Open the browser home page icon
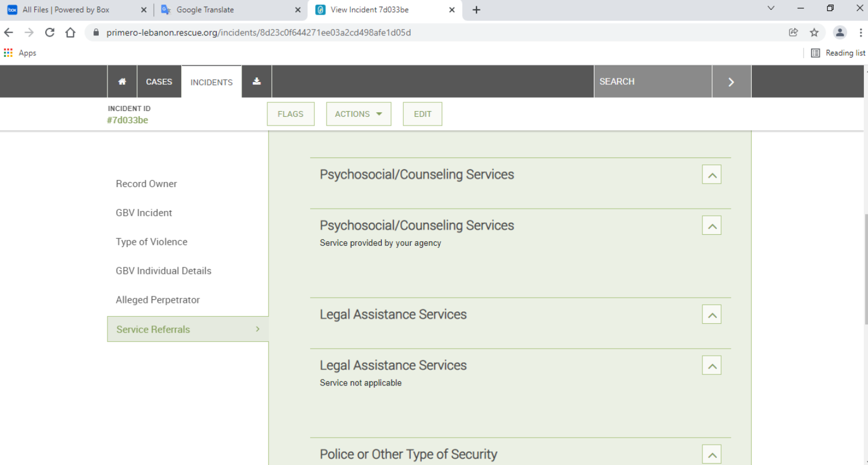The image size is (868, 465). [x=70, y=33]
